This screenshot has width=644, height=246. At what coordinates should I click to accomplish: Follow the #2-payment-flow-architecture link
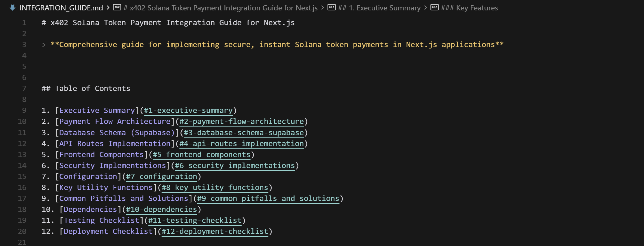(x=241, y=122)
